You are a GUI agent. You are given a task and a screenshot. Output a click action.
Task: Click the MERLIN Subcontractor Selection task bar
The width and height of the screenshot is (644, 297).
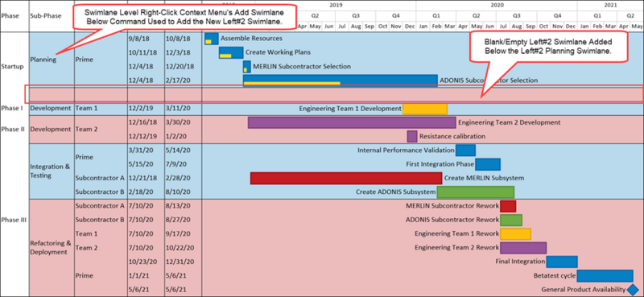tap(247, 67)
